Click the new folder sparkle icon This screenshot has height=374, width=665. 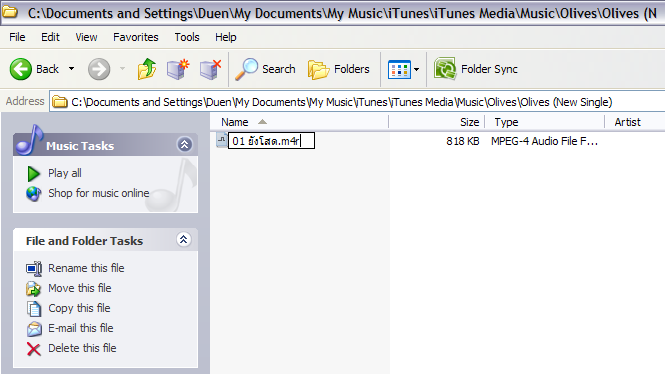point(178,70)
